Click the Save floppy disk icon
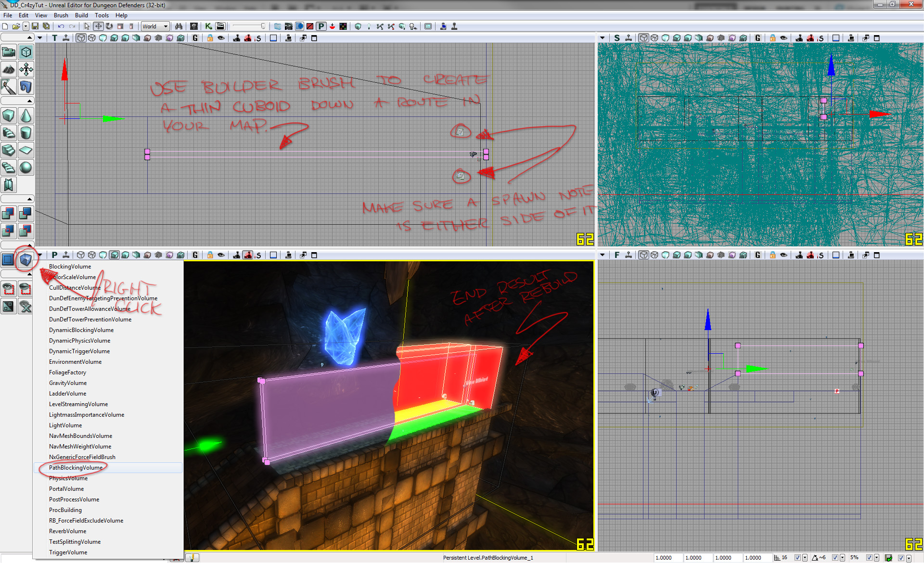Viewport: 924px width, 563px height. click(x=35, y=26)
